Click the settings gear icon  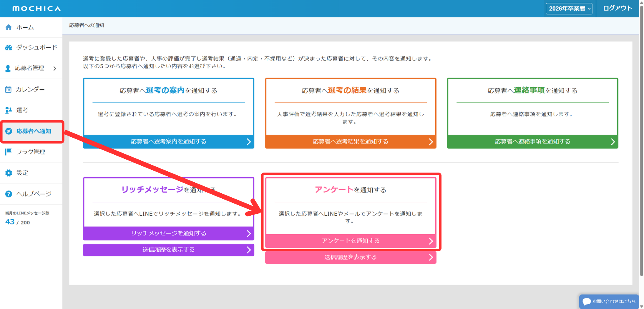9,173
